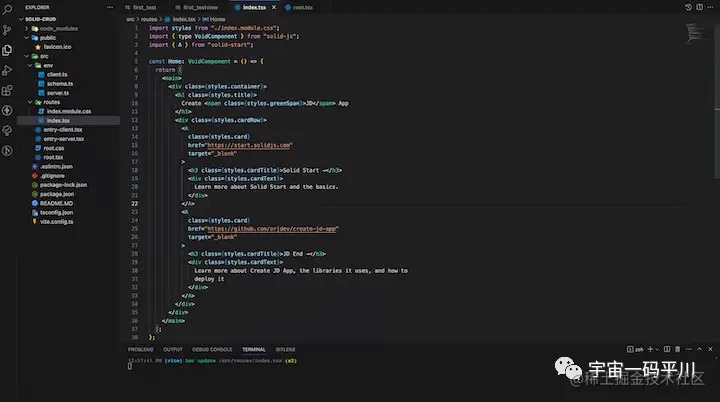Click the editor minimap preview
Image resolution: width=720 pixels, height=402 pixels.
click(x=694, y=34)
